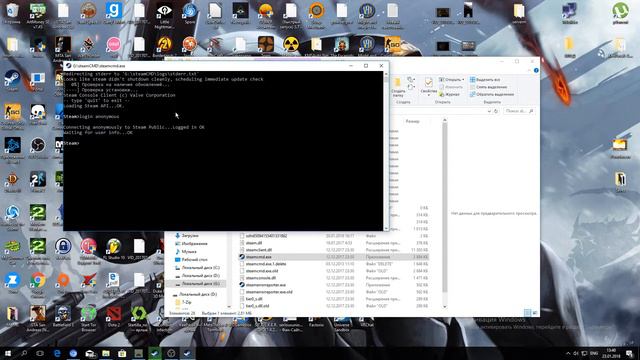This screenshot has width=640, height=360.
Task: Open the notification center in system tray
Action: 629,353
